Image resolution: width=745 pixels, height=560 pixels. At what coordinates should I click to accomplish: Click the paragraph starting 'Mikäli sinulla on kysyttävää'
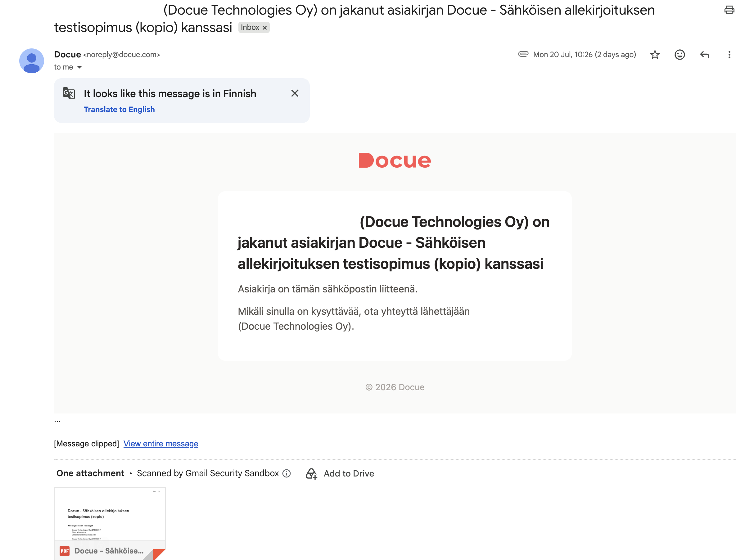tap(354, 318)
